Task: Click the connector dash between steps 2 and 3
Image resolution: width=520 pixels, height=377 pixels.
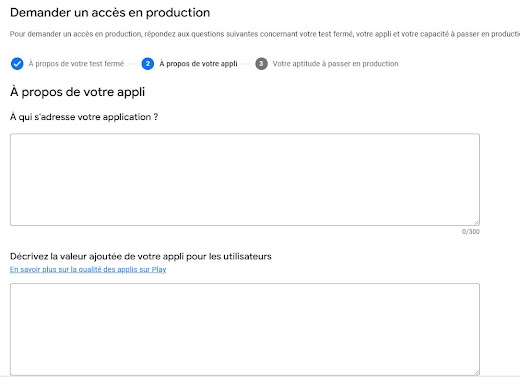Action: pos(246,64)
